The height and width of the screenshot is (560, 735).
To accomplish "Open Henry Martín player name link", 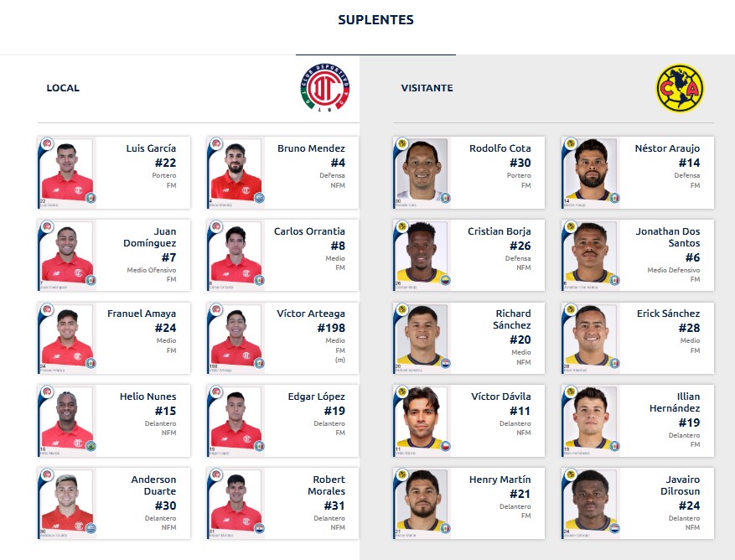I will pyautogui.click(x=499, y=480).
